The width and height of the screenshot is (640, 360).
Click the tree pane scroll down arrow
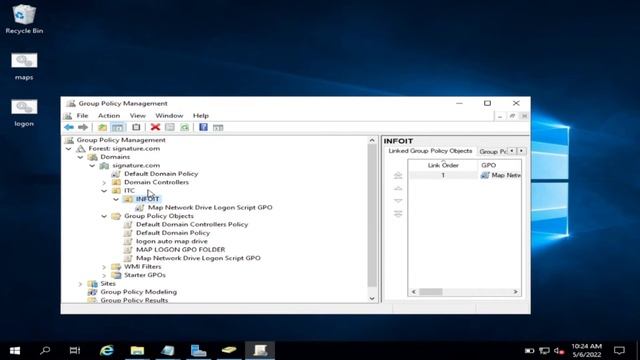[372, 298]
